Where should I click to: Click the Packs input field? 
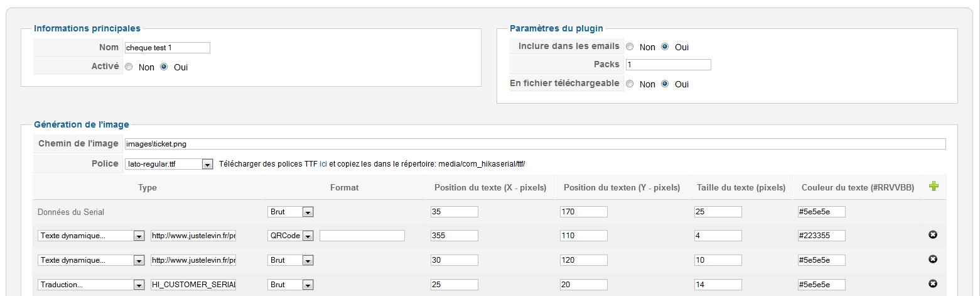pyautogui.click(x=668, y=65)
